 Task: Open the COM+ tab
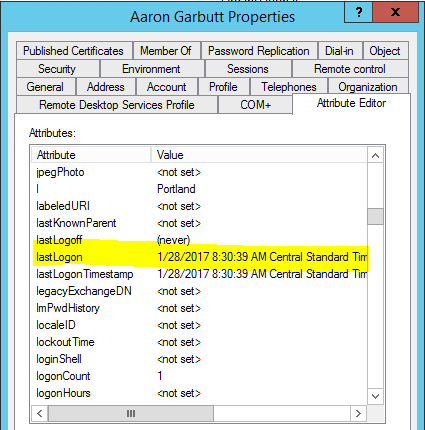tap(256, 105)
